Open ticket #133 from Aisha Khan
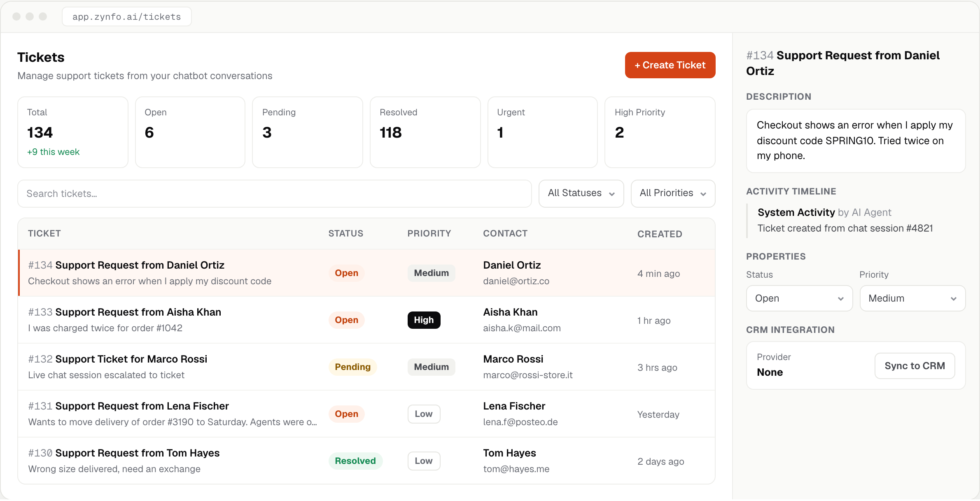This screenshot has width=980, height=501. click(x=366, y=320)
